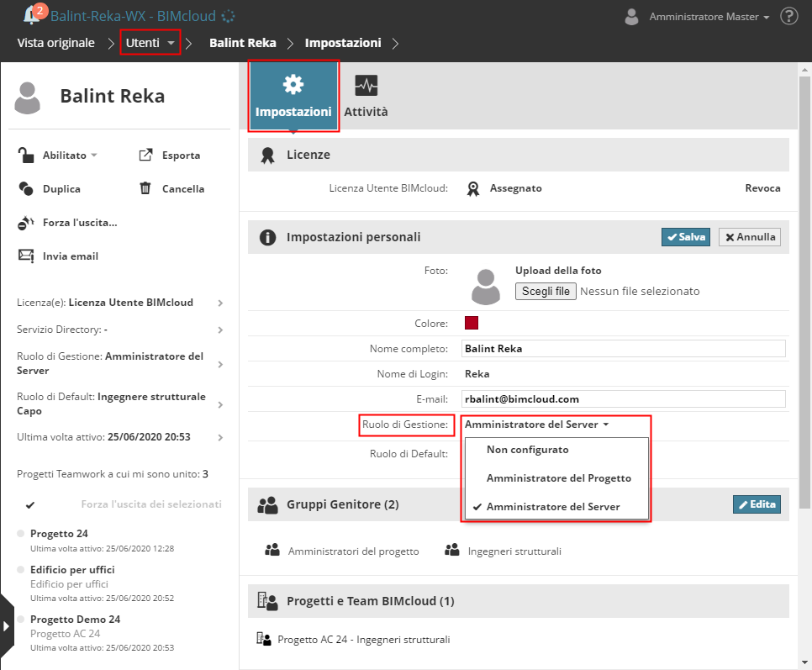Click the Balint Reka profile avatar in sidebar
Screen dimensions: 812x670
point(27,98)
